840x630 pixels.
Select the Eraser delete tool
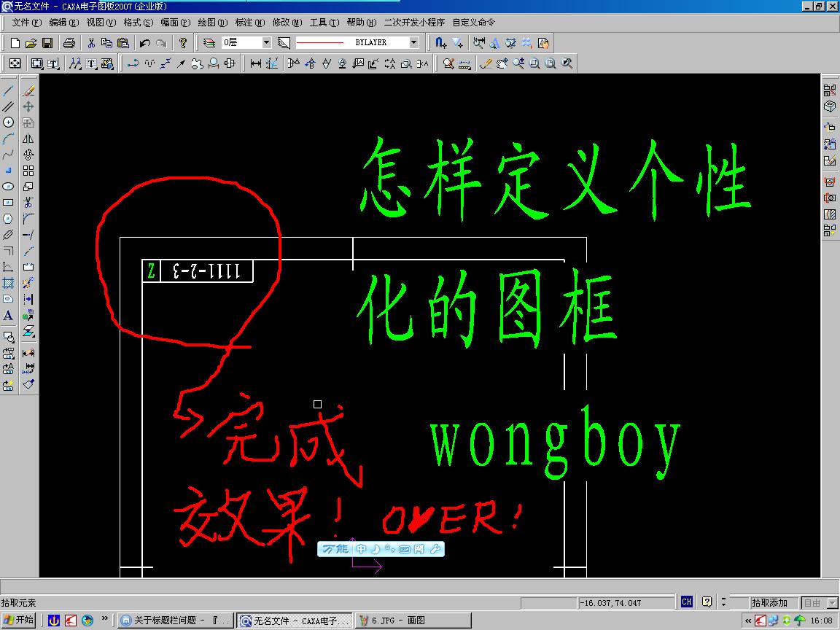[x=28, y=90]
